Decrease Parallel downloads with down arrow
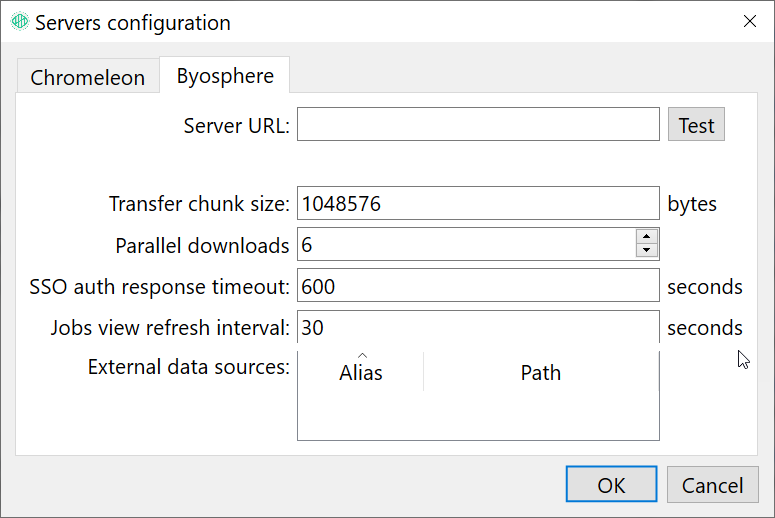 646,250
